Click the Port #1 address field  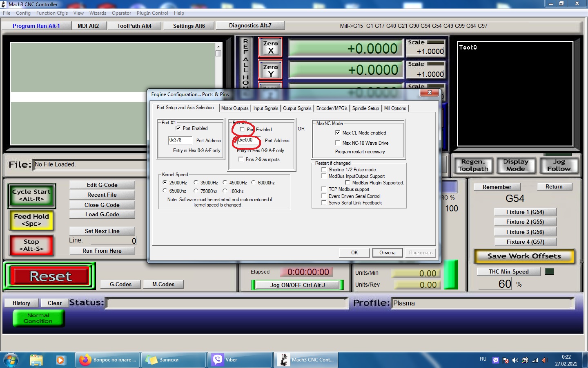tap(180, 140)
